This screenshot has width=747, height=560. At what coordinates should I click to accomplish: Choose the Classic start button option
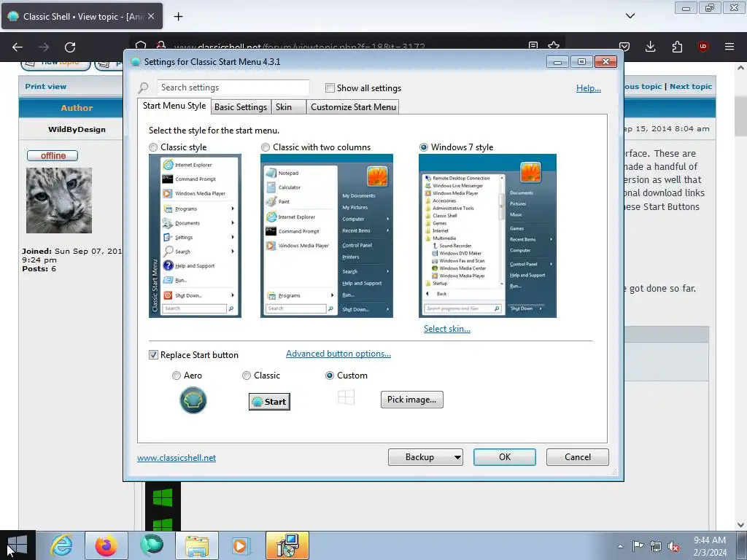click(247, 376)
